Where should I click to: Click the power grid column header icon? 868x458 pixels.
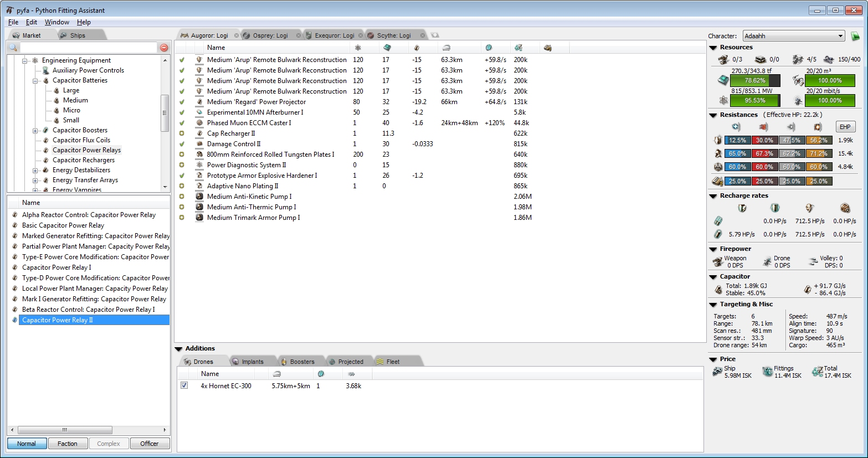tap(358, 48)
